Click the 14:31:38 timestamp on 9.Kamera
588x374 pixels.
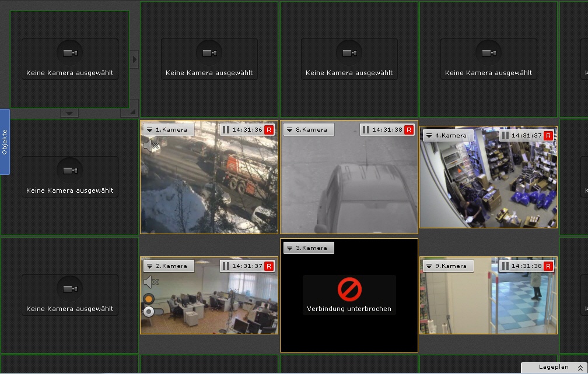coord(527,266)
